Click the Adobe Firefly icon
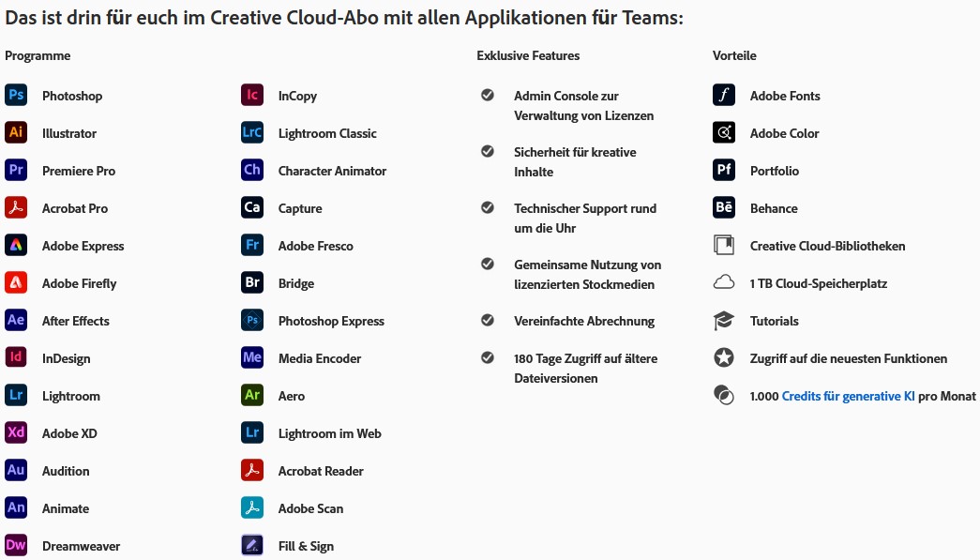980x560 pixels. tap(16, 282)
